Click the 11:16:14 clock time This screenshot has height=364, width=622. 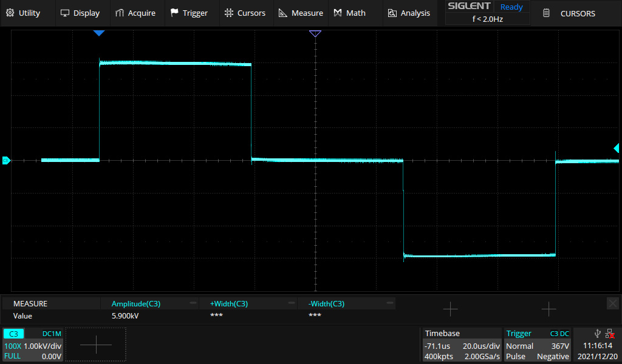(598, 346)
